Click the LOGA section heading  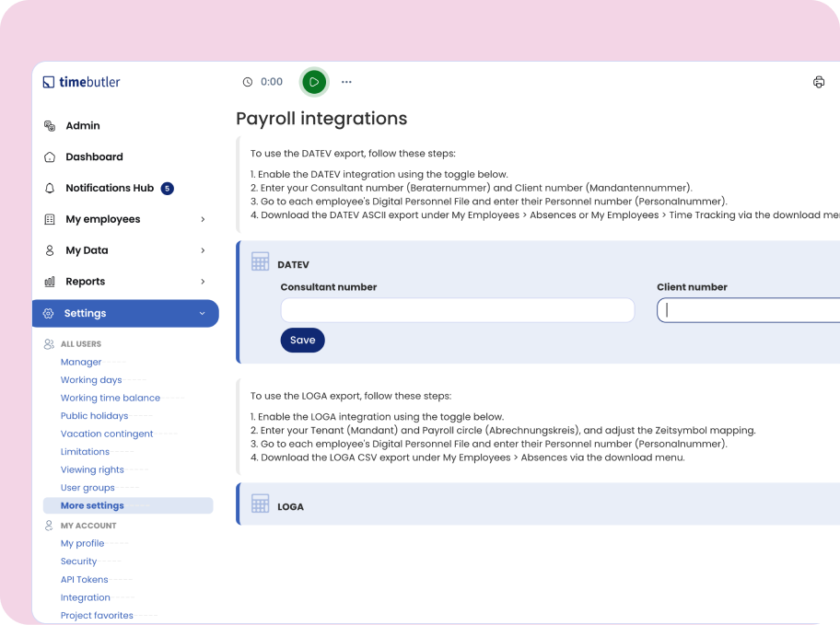(x=290, y=506)
